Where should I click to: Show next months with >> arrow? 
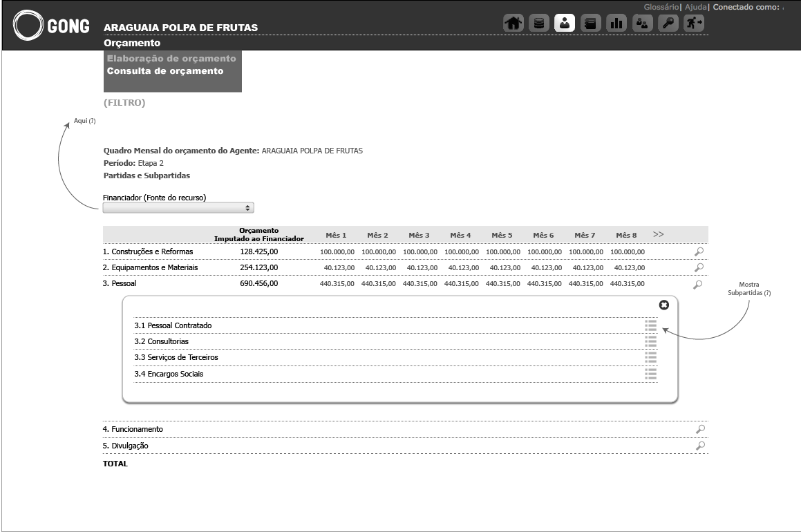pos(659,234)
